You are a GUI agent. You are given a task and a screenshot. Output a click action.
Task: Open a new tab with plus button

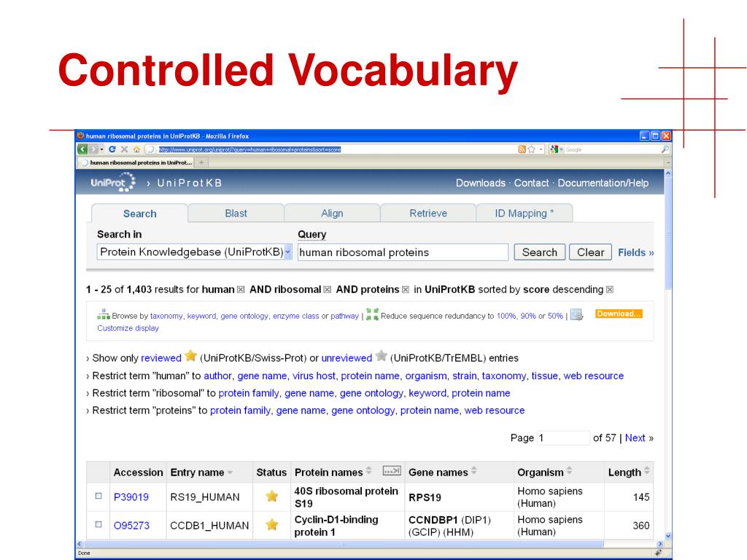tap(201, 163)
